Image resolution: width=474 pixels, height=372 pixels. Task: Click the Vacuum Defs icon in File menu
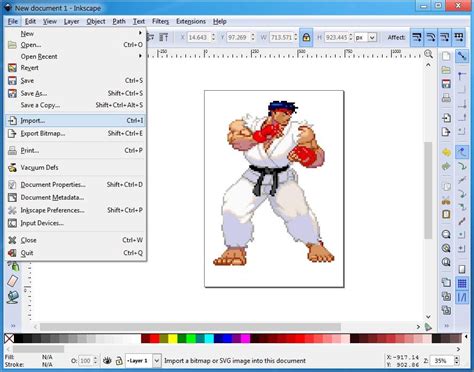point(12,167)
